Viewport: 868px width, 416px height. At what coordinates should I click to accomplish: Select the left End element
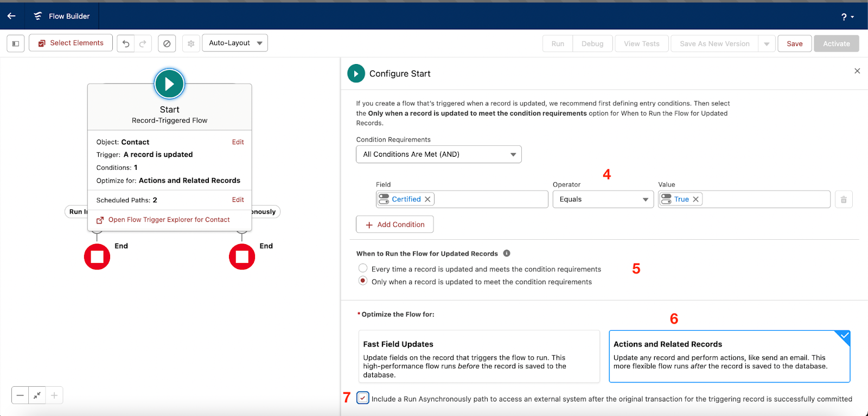(97, 257)
